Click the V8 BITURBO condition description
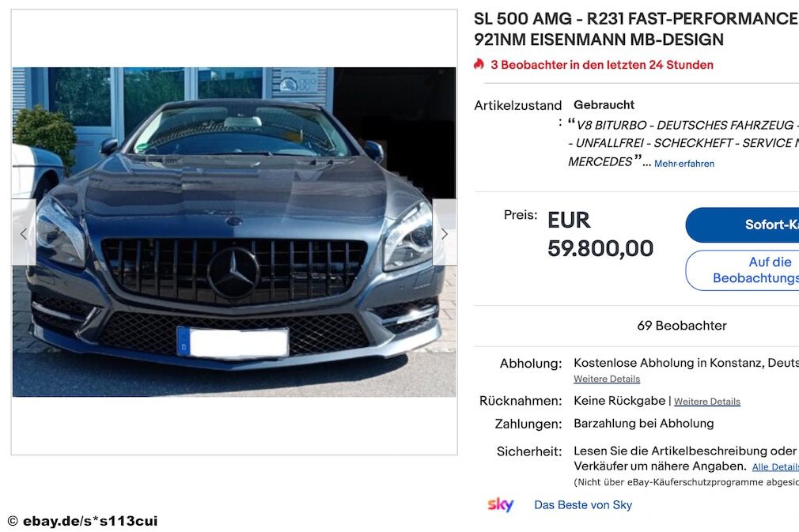The image size is (799, 532). [x=684, y=143]
